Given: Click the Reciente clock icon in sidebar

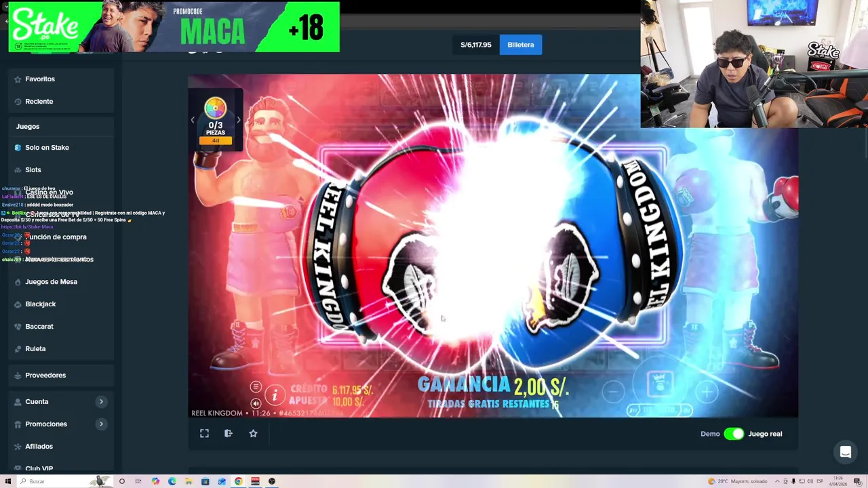Looking at the screenshot, I should (18, 102).
